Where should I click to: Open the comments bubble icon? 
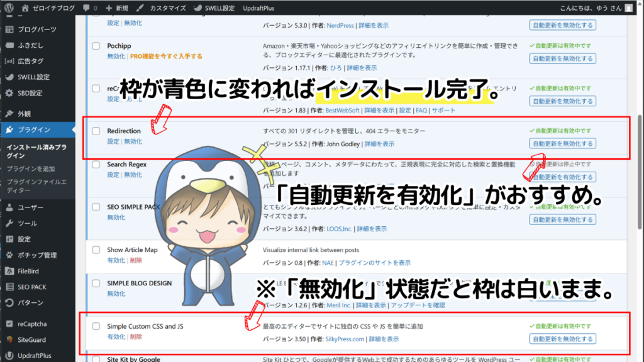(86, 8)
